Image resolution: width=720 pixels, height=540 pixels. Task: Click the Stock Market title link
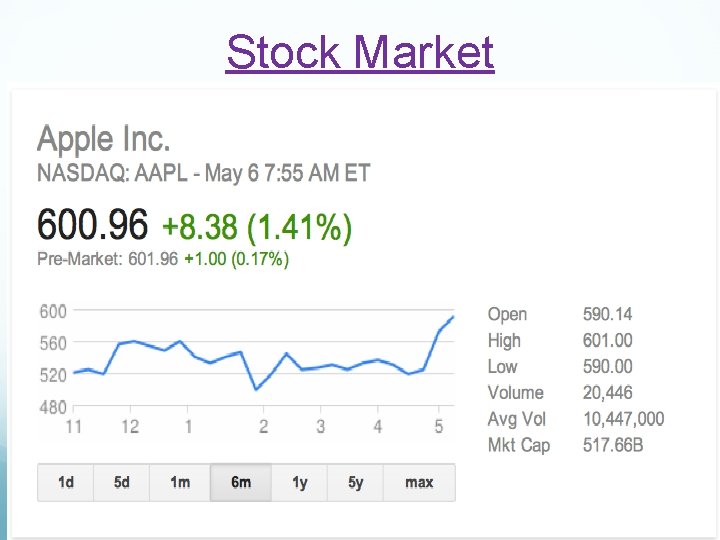360,52
